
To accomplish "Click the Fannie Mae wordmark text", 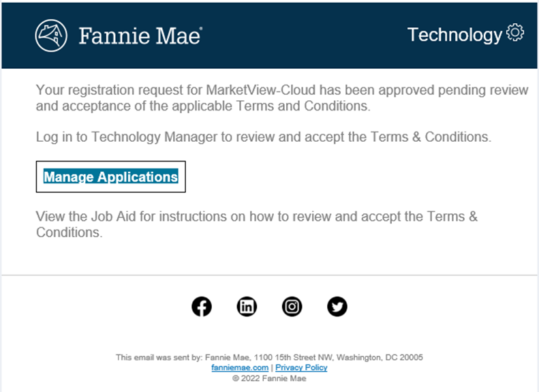I will 140,36.
